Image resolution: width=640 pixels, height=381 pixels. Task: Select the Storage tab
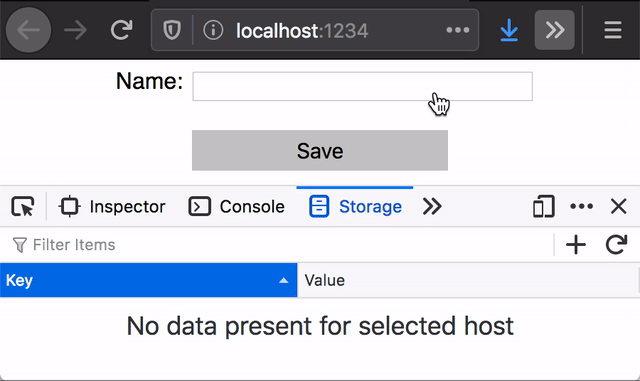(355, 207)
